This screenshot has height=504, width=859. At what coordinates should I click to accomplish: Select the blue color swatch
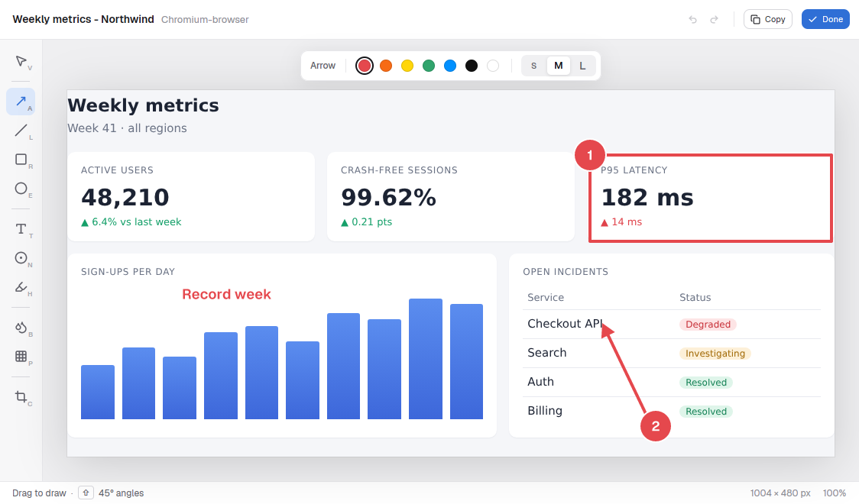pos(450,66)
